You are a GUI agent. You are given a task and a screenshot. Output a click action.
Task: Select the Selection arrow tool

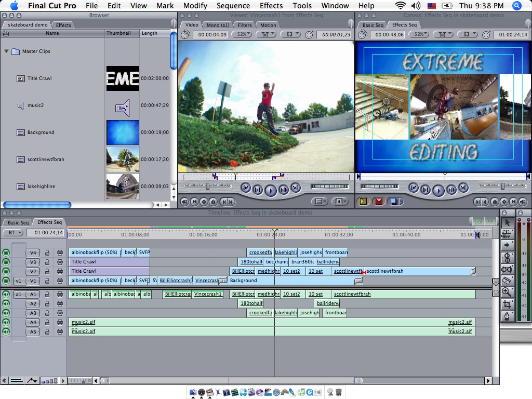pos(507,222)
